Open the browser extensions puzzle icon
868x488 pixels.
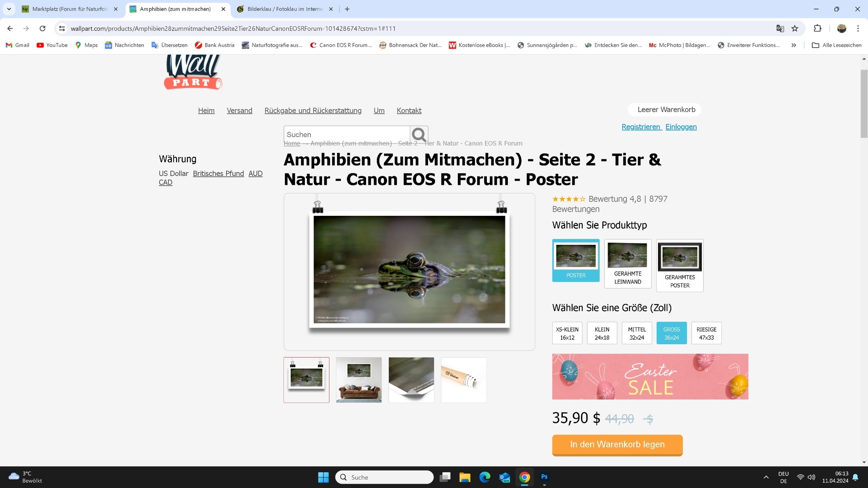pyautogui.click(x=818, y=28)
